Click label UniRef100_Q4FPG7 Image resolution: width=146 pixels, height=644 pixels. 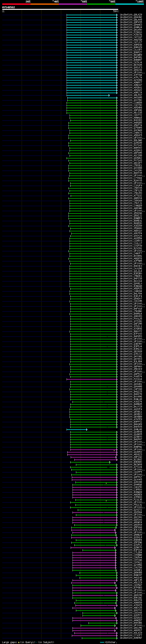pyautogui.click(x=131, y=477)
